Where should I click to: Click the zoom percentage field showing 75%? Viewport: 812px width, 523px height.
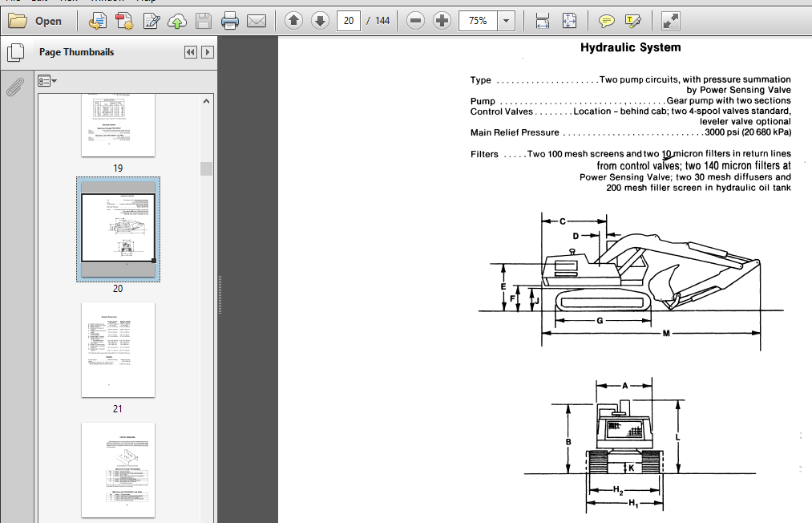(478, 21)
